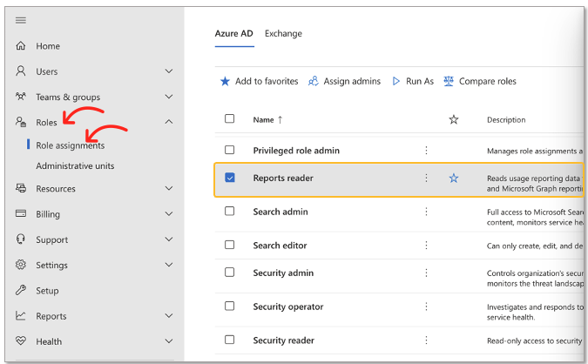Sort by Name using the up arrow

[280, 120]
